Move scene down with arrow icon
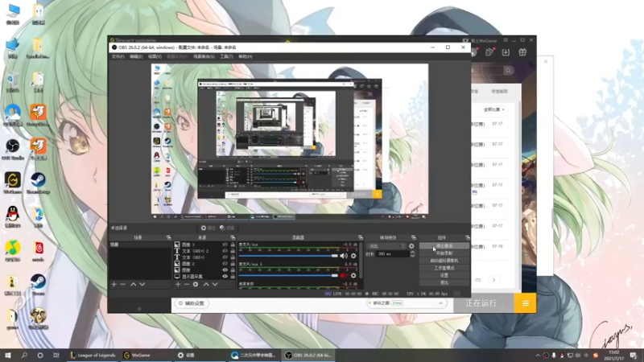The image size is (644, 362). tap(142, 284)
